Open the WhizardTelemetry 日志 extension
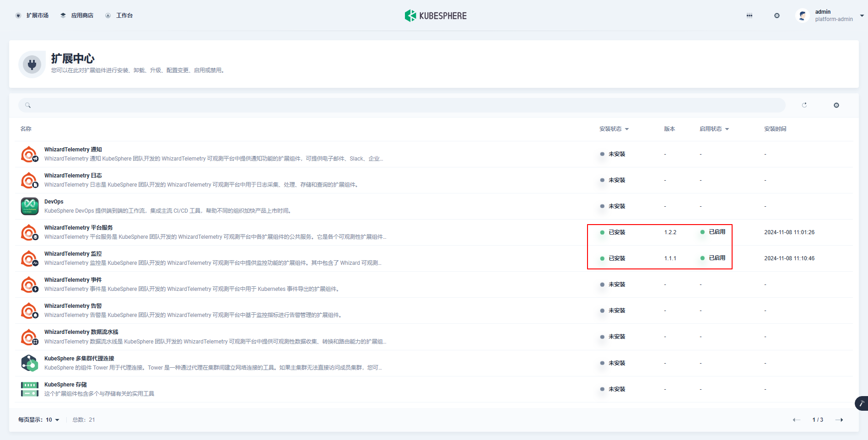 [73, 176]
